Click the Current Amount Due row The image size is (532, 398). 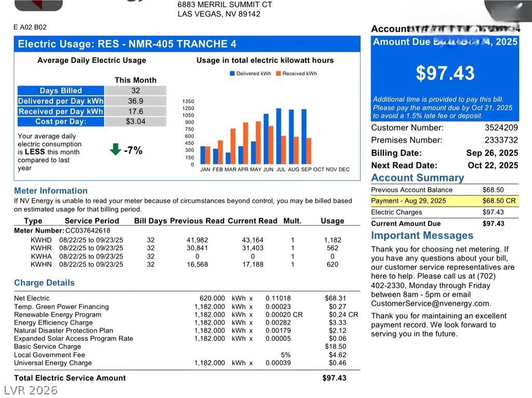tap(444, 223)
